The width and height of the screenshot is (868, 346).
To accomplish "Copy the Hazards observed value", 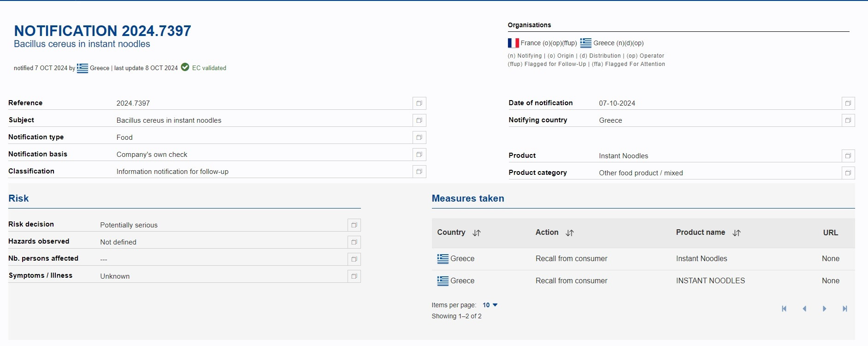I will point(354,242).
